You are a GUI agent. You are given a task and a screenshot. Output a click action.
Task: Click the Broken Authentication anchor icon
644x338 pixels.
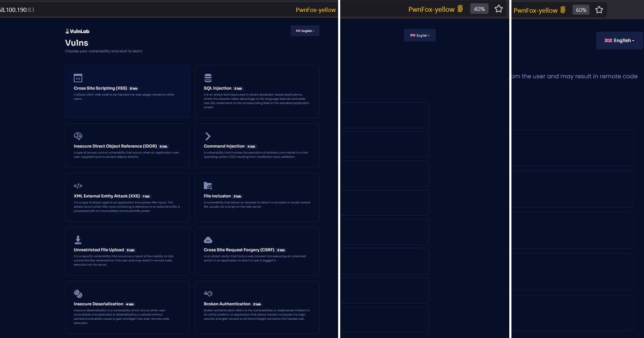coord(208,292)
